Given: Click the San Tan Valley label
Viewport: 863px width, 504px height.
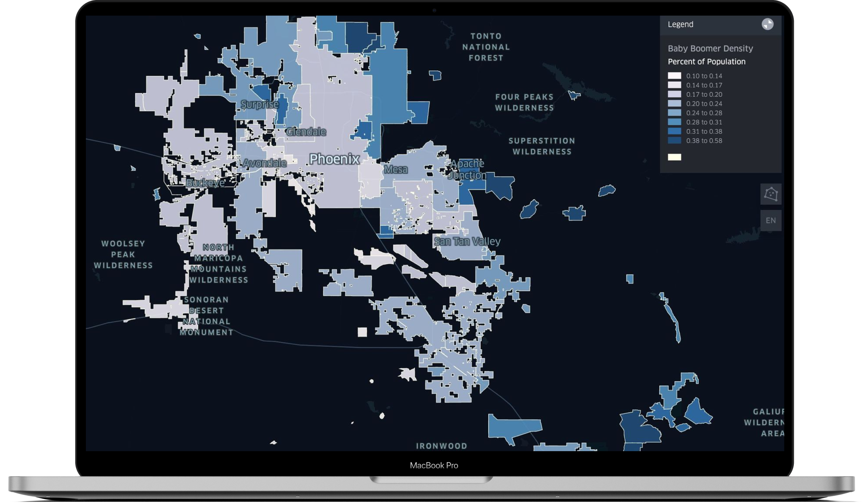Looking at the screenshot, I should [x=467, y=242].
